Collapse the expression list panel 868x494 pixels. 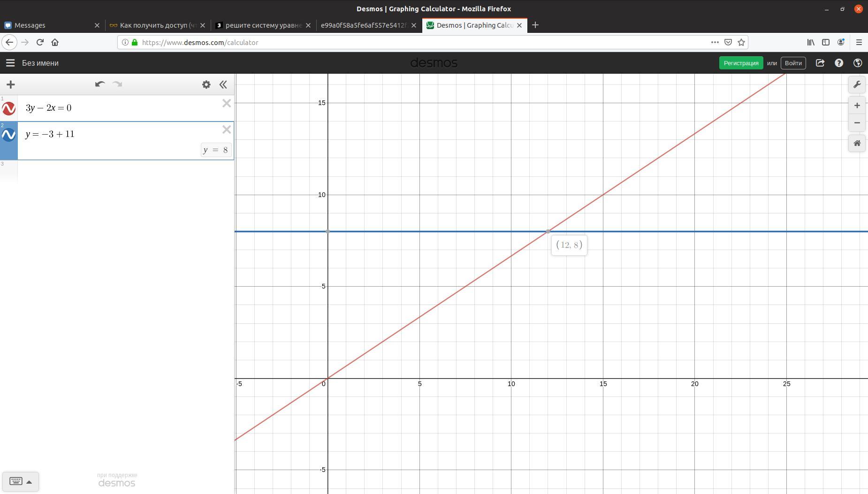(223, 84)
